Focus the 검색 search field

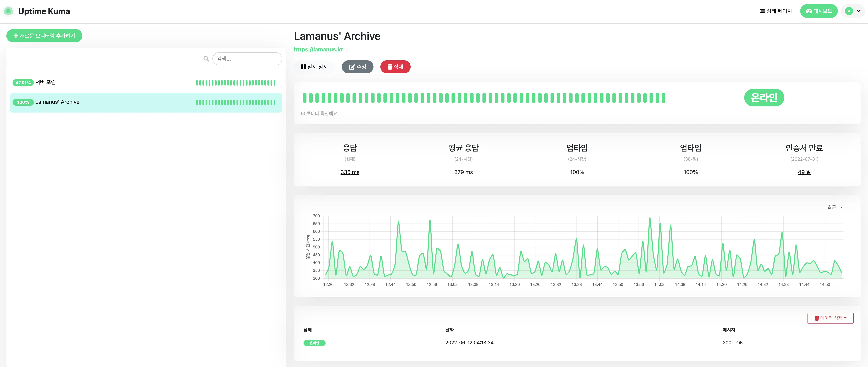click(x=247, y=59)
